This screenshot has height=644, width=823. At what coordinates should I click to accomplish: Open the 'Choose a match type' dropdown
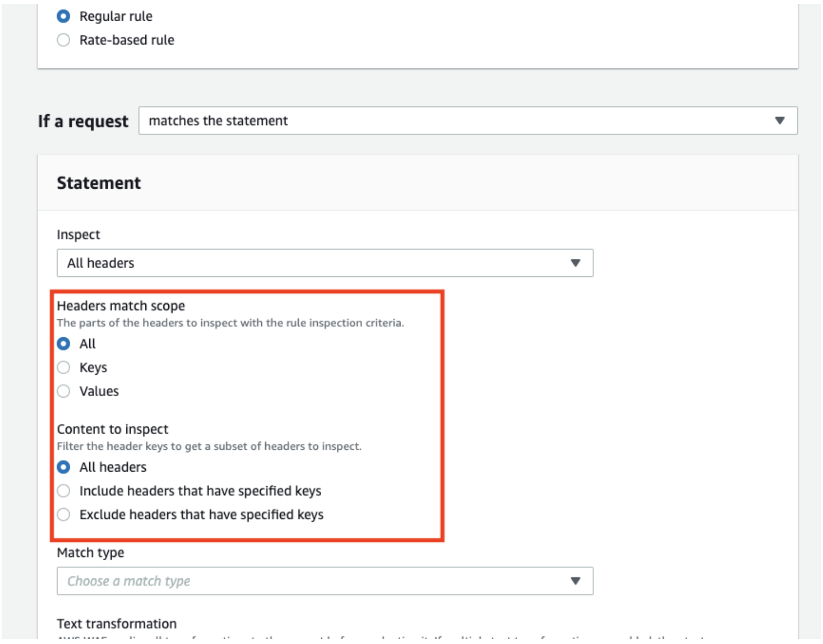(324, 581)
